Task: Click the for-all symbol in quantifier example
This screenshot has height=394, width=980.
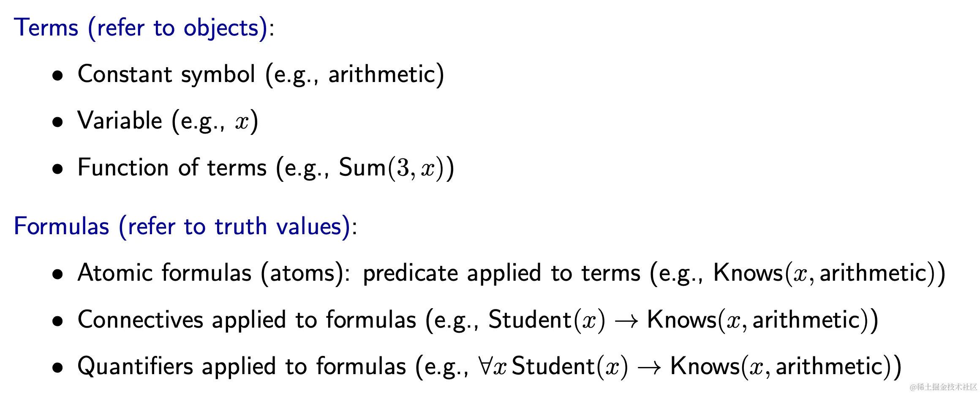Action: click(486, 366)
